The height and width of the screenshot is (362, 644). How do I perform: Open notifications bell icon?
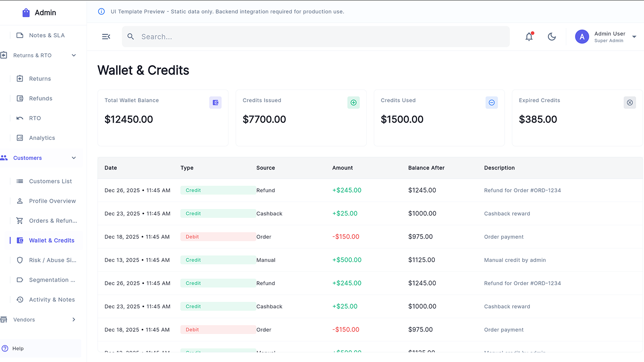(529, 36)
